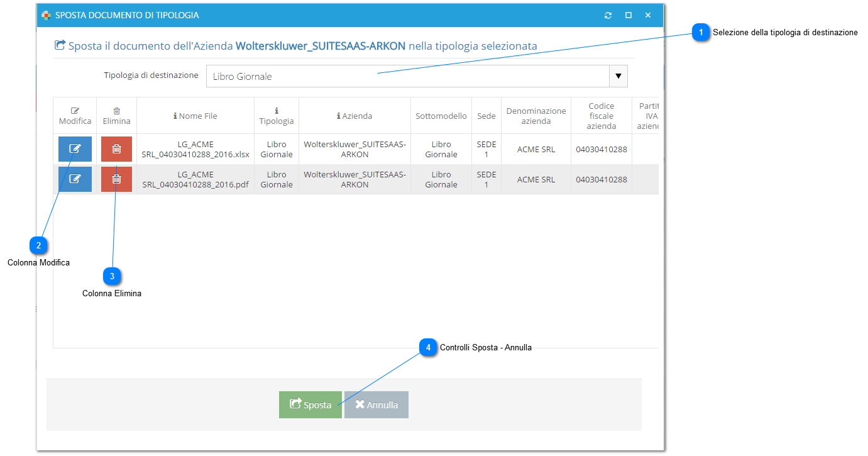Click the Denominazione azienda column header

(x=536, y=116)
